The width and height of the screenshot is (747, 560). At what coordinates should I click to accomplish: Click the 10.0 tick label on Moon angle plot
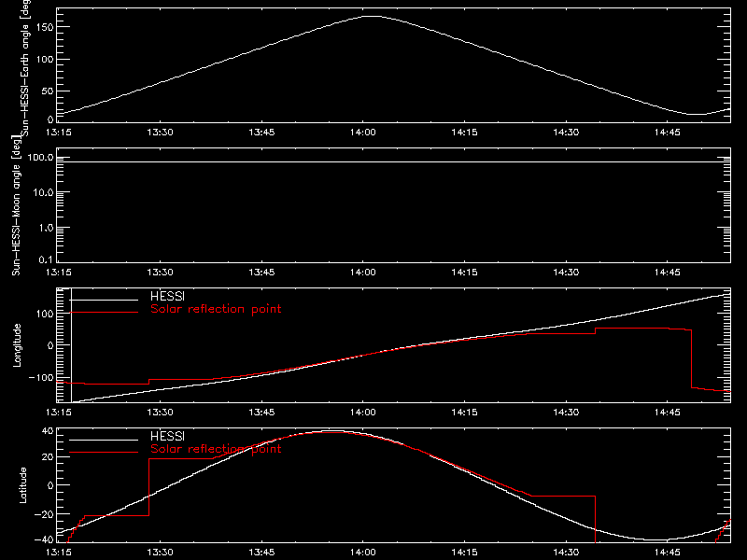pos(43,192)
